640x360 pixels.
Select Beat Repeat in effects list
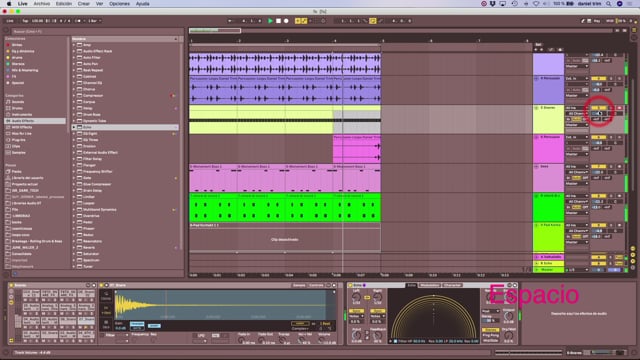click(x=93, y=70)
